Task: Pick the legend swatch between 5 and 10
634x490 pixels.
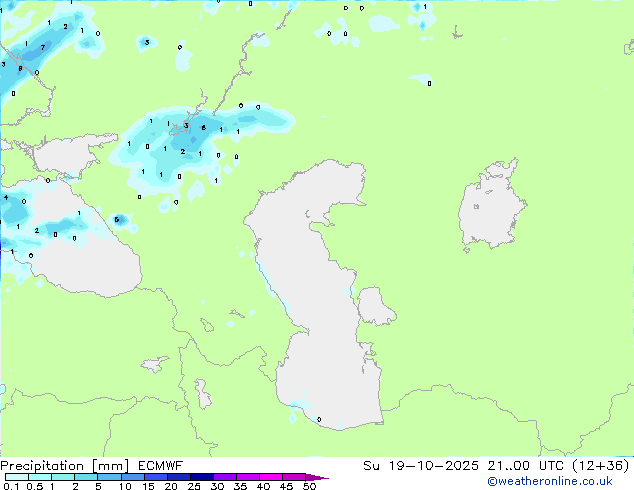Action: coord(109,477)
